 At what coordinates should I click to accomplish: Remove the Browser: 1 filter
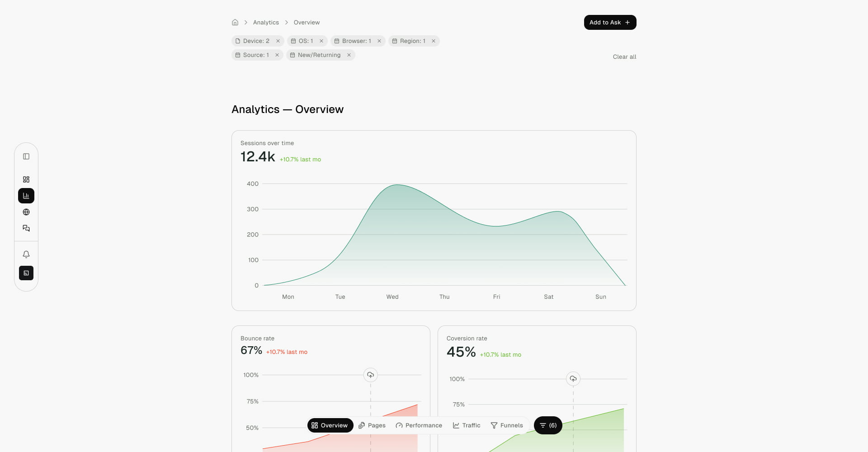click(379, 41)
